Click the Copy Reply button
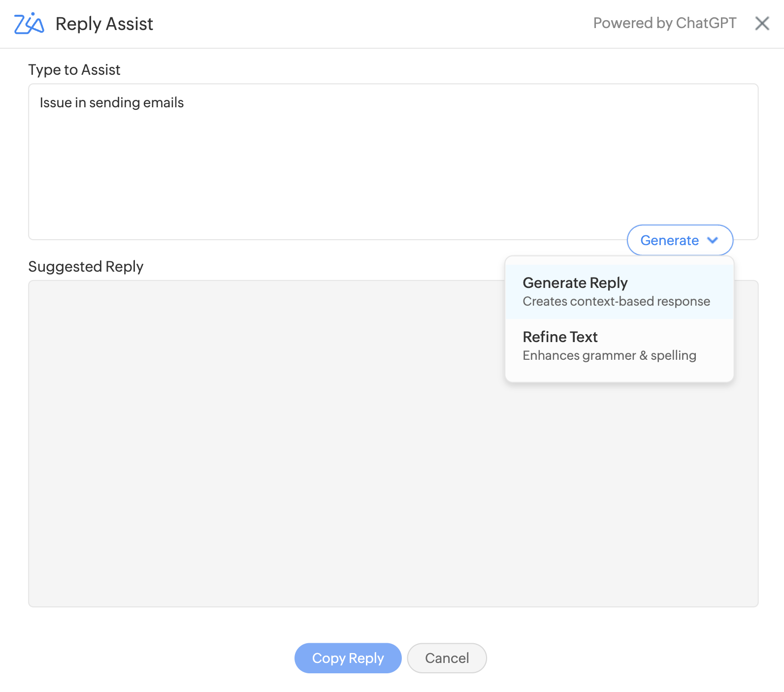Screen dimensions: 784x692 pos(348,658)
